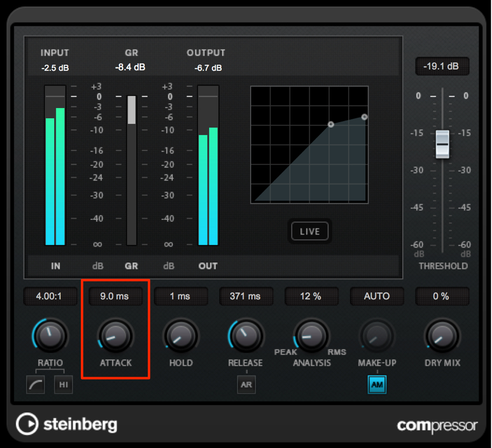The width and height of the screenshot is (492, 448).
Task: Select the 9.0 ms attack value field
Action: (115, 296)
